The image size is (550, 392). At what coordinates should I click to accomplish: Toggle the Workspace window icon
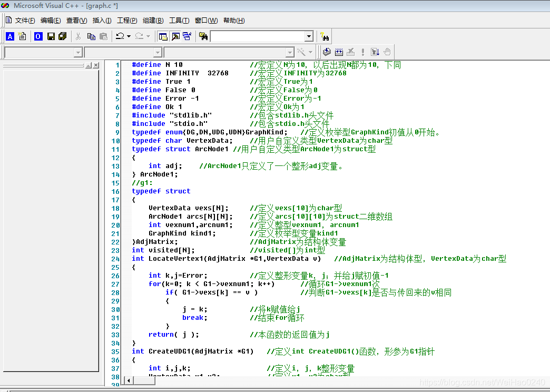pyautogui.click(x=163, y=36)
